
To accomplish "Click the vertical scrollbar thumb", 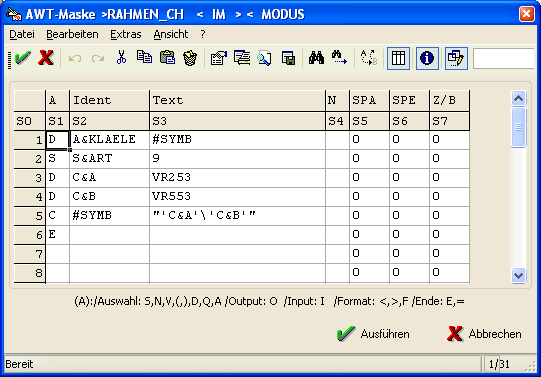I will (x=518, y=127).
